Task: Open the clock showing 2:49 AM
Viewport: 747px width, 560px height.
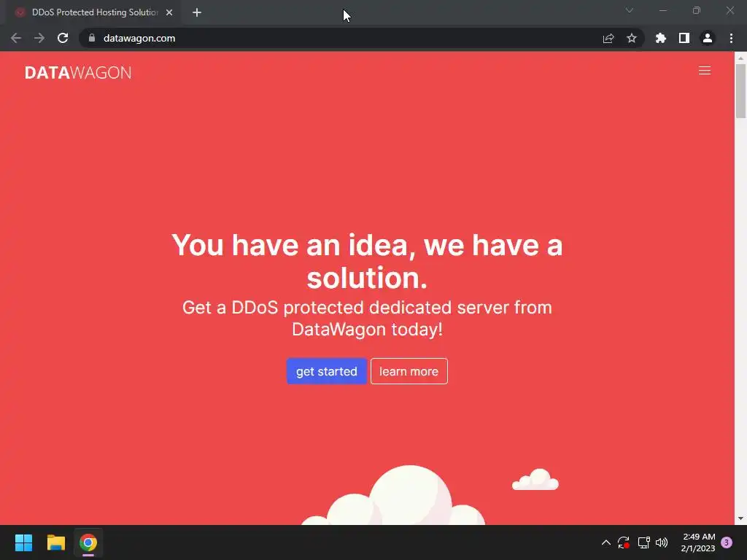Action: [698, 542]
